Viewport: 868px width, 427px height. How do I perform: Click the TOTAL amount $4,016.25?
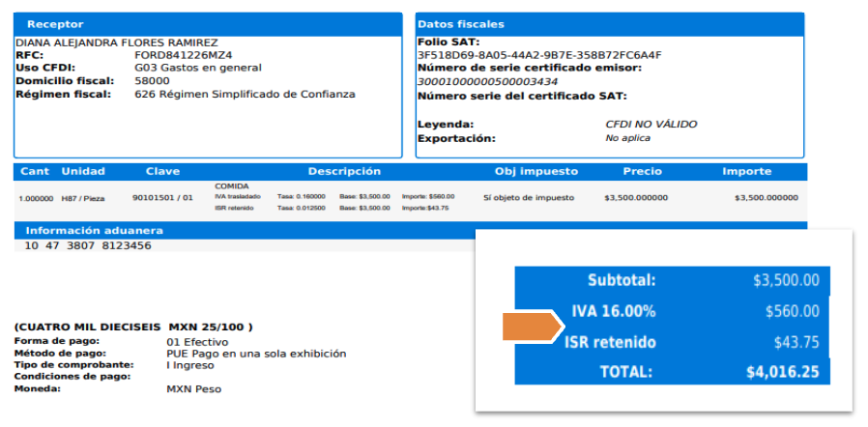point(782,371)
